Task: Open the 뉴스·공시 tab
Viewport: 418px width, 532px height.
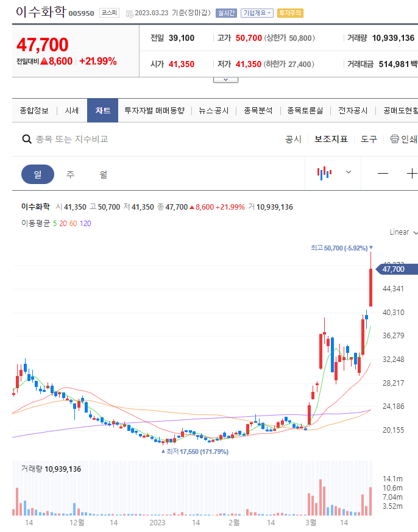Action: (x=214, y=111)
